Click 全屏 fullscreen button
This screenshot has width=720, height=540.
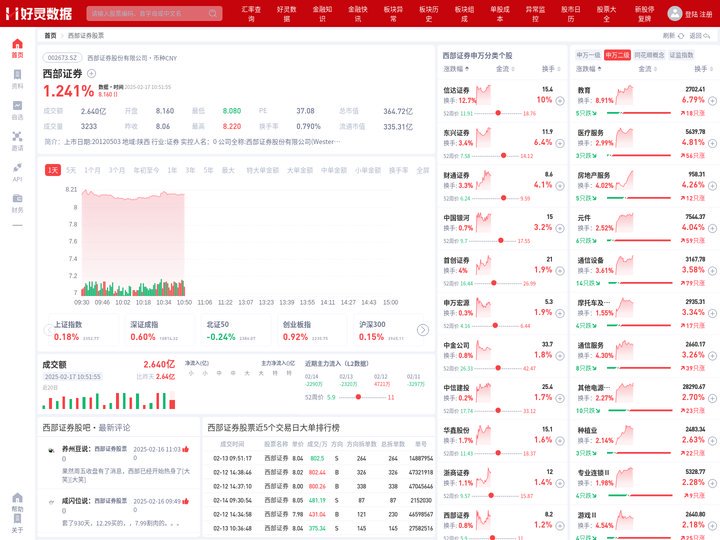tap(423, 170)
